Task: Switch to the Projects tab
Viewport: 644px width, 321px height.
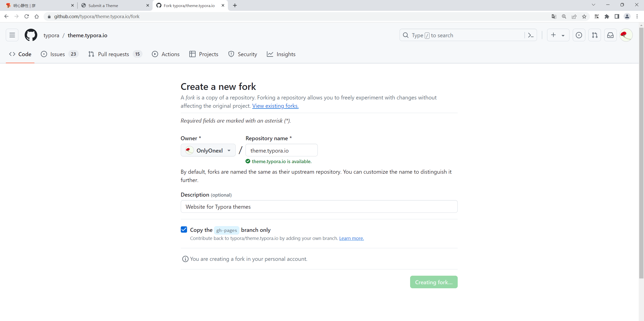Action: pyautogui.click(x=204, y=54)
